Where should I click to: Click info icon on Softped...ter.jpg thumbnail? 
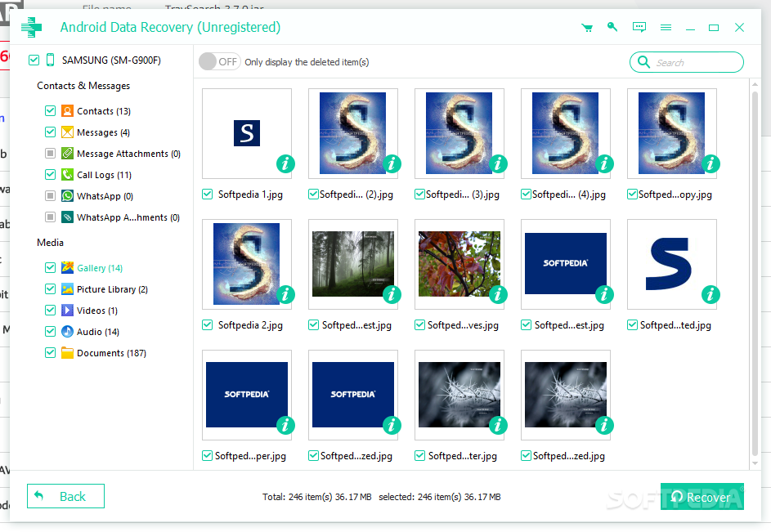pos(498,425)
